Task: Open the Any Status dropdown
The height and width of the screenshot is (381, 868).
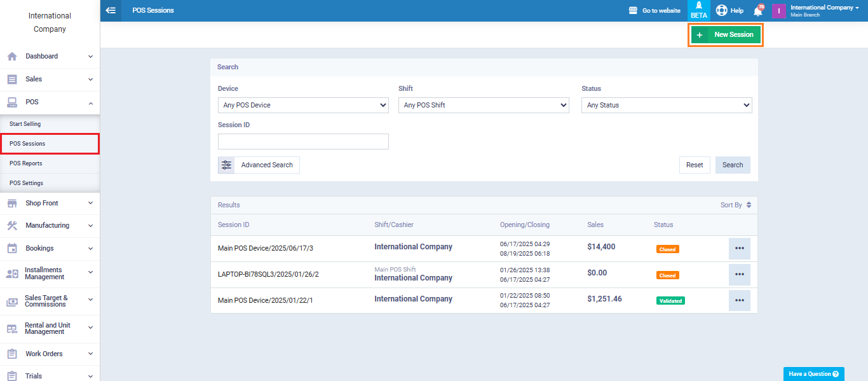Action: coord(667,105)
